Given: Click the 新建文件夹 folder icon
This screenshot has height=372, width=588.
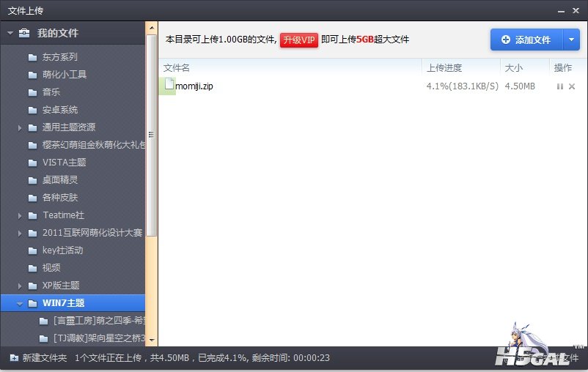Looking at the screenshot, I should pos(14,358).
